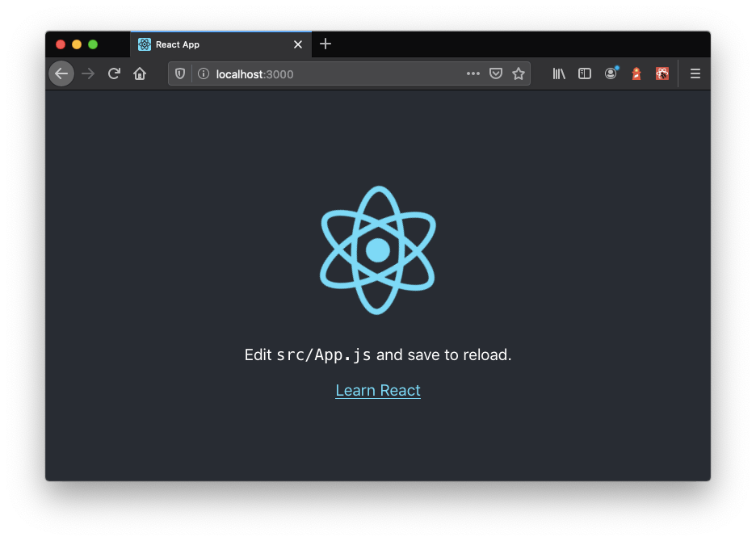Open the Library menu
Screen dimensions: 756x541
(x=559, y=73)
